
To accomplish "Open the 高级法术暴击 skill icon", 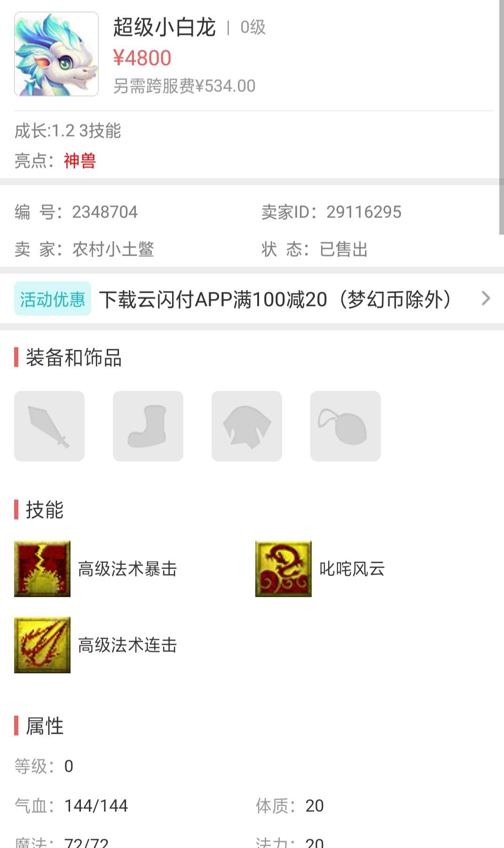I will (42, 568).
